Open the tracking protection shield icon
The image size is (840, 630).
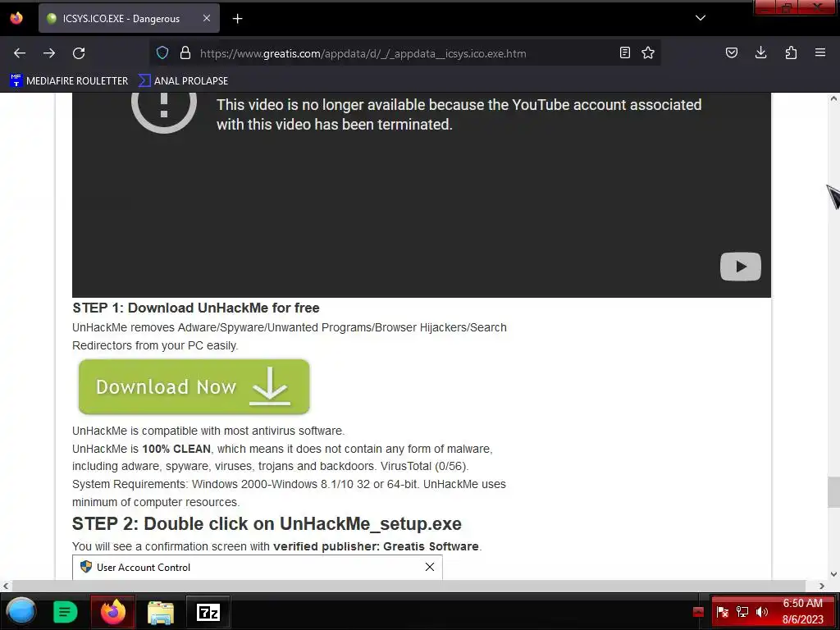click(162, 53)
